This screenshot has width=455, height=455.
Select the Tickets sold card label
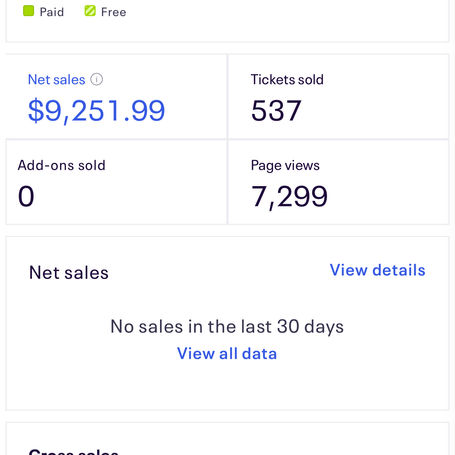[x=287, y=80]
